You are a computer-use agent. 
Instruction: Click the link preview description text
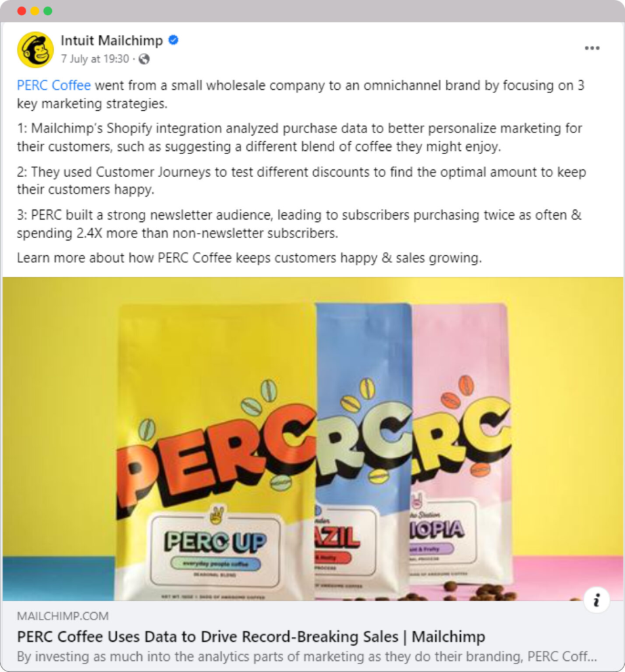[x=307, y=656]
